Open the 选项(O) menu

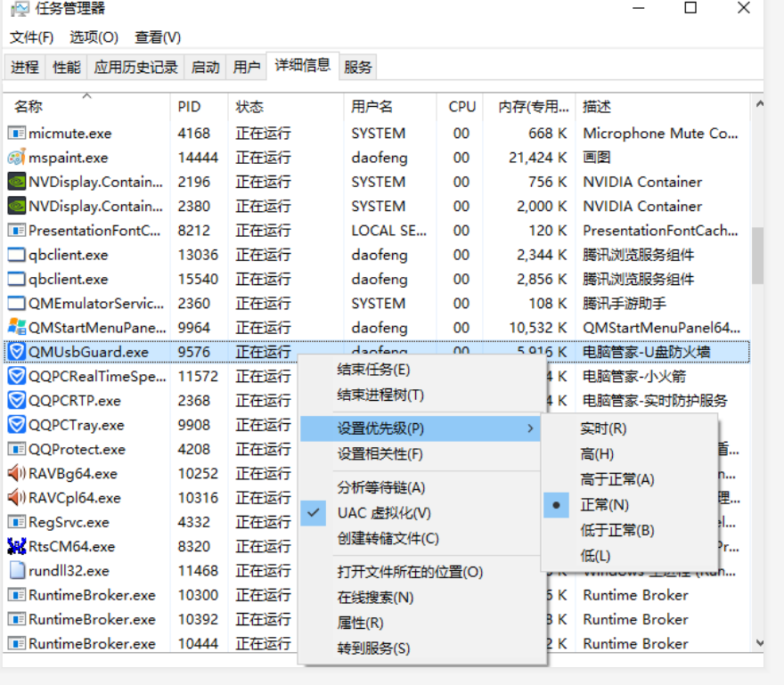point(94,37)
